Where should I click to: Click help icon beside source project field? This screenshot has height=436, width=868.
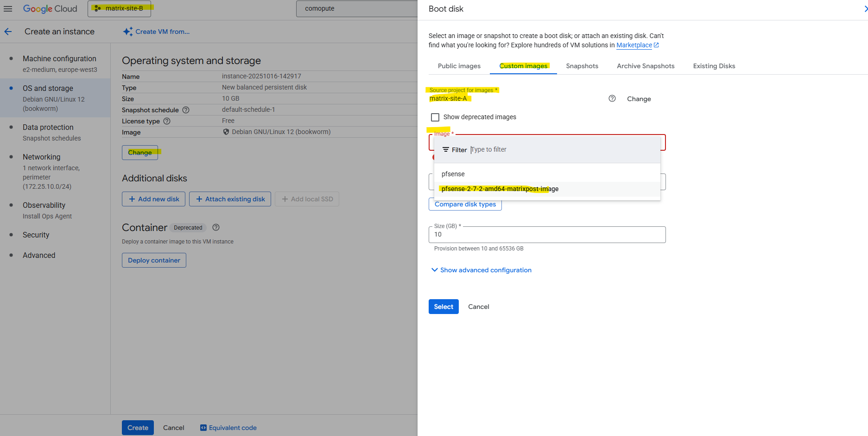click(612, 98)
